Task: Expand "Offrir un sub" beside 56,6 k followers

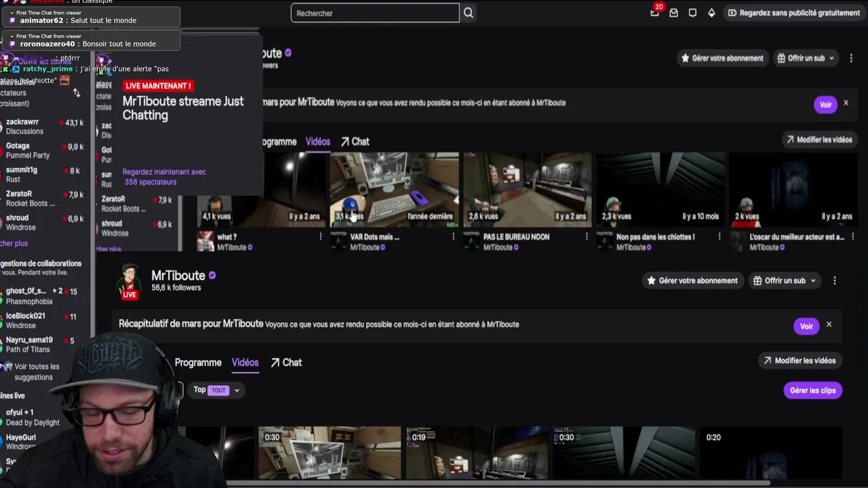Action: 785,281
